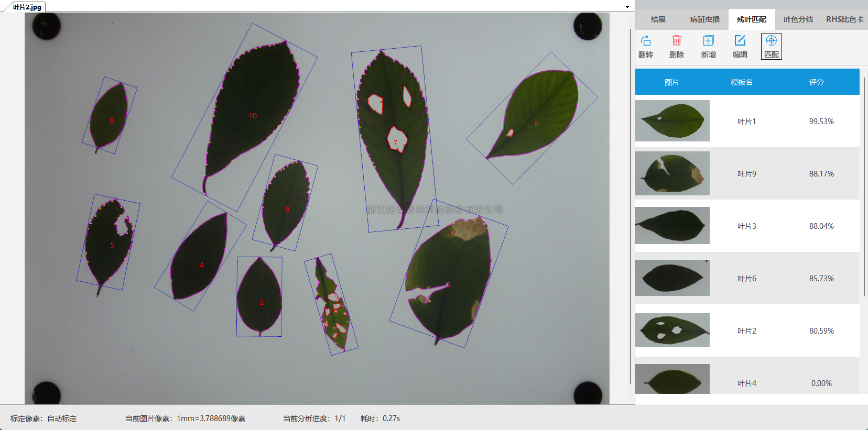The width and height of the screenshot is (868, 430).
Task: Click the 匹配 (match) target icon
Action: (x=771, y=41)
